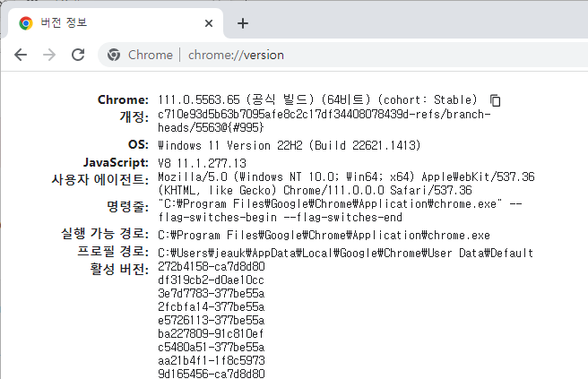
Task: Click the executable path ending in chrome.exe
Action: [324, 236]
